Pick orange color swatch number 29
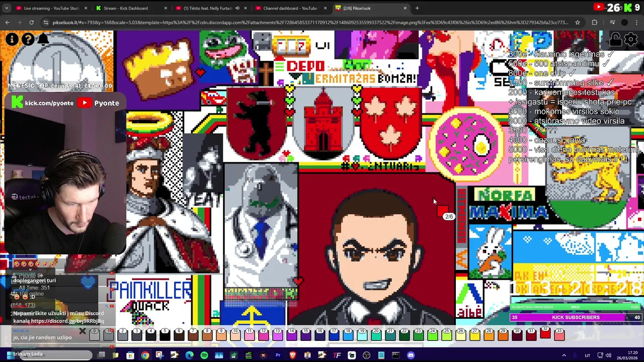This screenshot has width=644, height=362. (503, 334)
